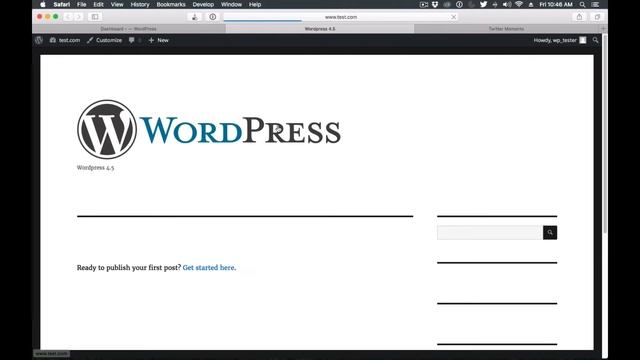640x360 pixels.
Task: Open the Edit menu
Action: [98, 4]
